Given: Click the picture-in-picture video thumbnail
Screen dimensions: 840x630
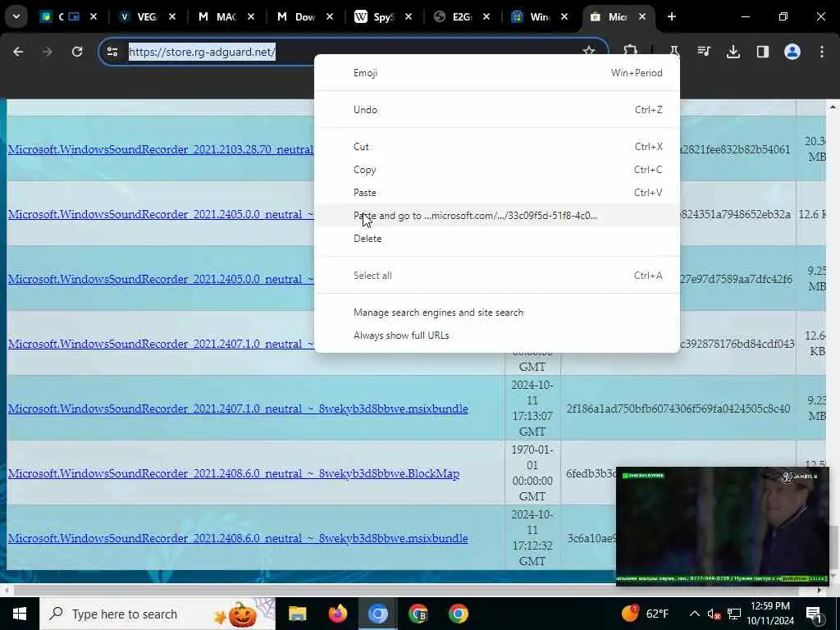Looking at the screenshot, I should tap(722, 526).
